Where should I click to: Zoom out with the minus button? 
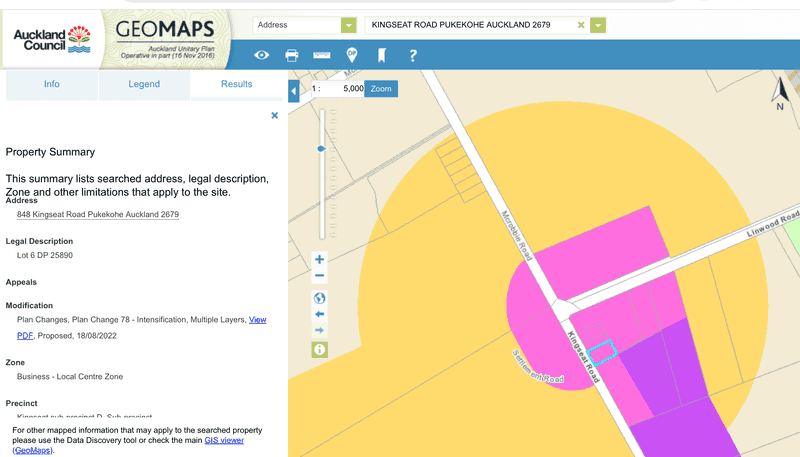pos(320,275)
